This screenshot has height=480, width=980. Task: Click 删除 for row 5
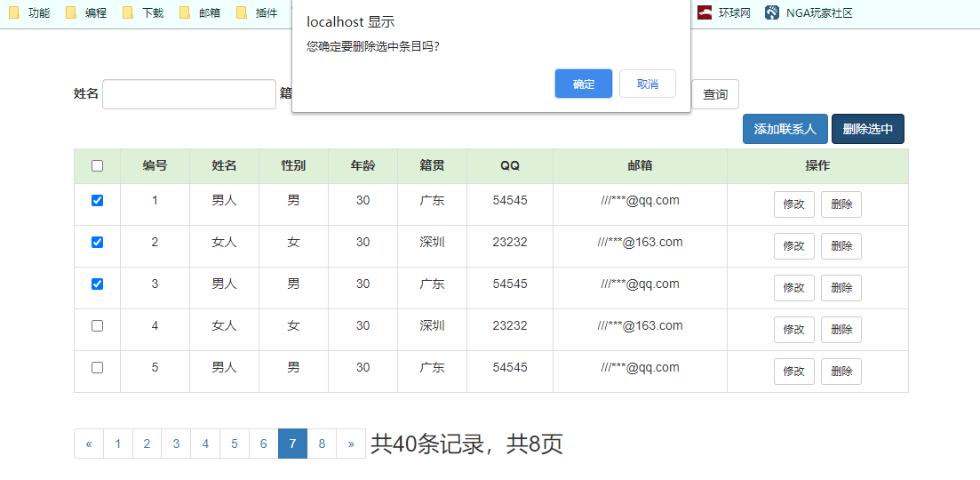pyautogui.click(x=841, y=372)
